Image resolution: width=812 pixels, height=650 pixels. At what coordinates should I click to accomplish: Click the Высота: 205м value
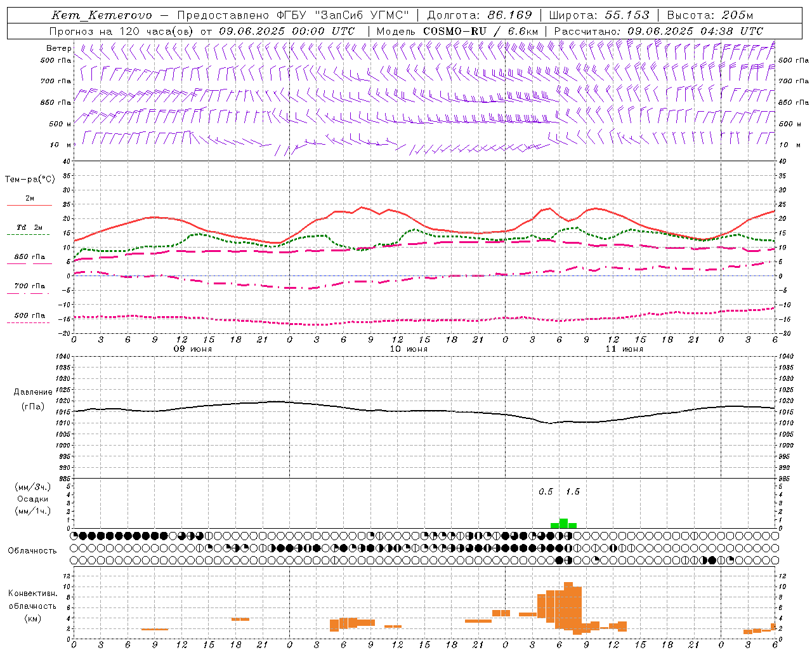710,15
